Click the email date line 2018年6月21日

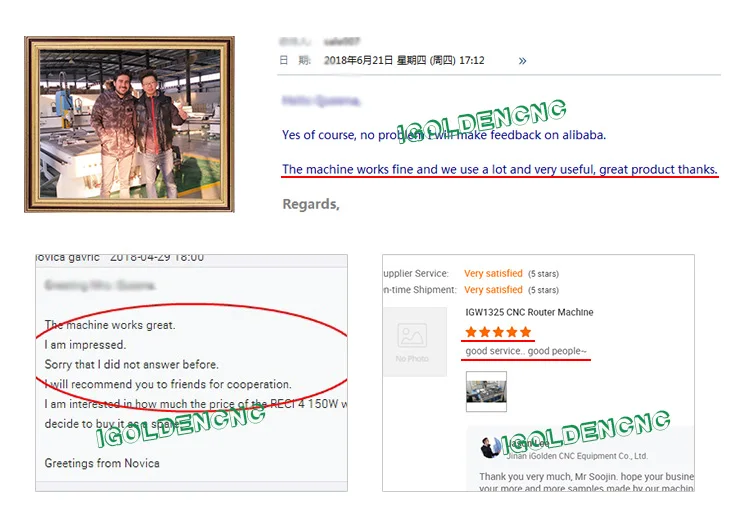click(x=404, y=60)
